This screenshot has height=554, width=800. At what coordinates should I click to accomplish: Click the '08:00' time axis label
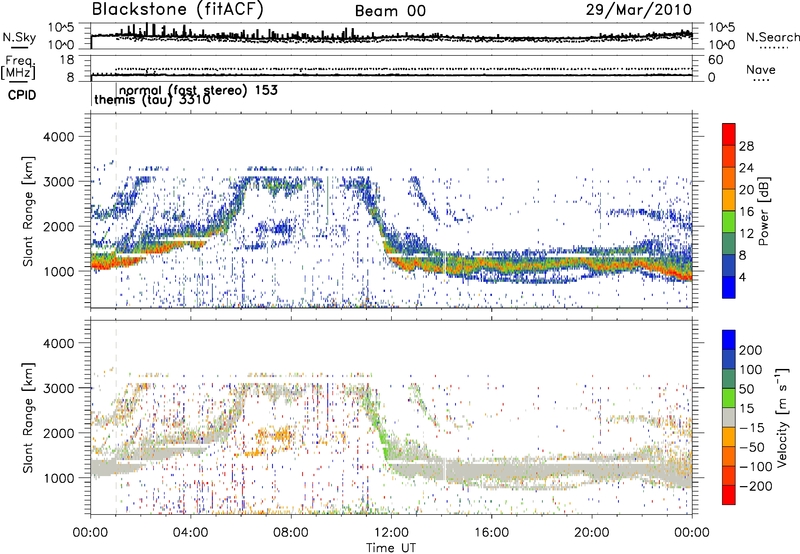coord(291,533)
